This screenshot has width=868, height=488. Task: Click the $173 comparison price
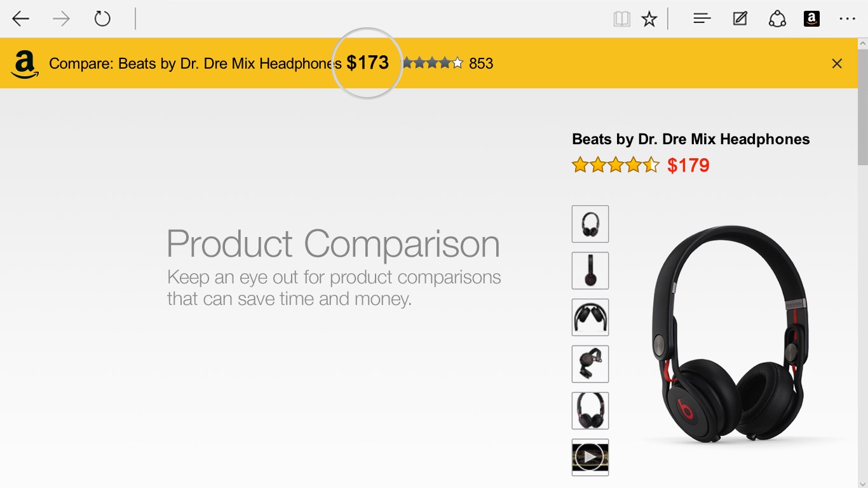pos(367,63)
